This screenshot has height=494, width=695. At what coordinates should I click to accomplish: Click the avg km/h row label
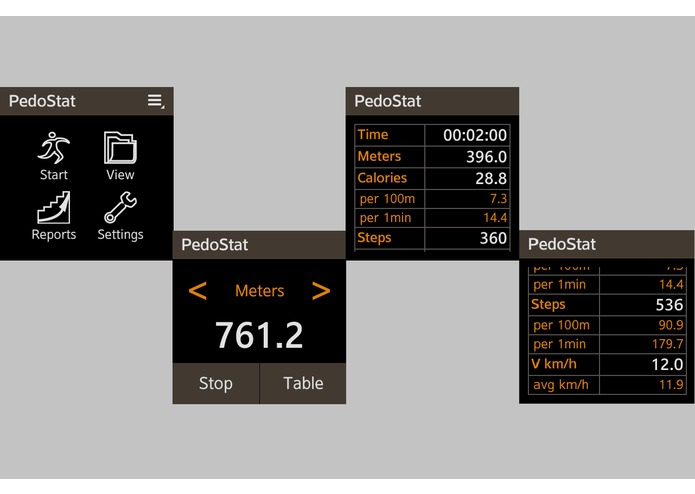point(561,385)
